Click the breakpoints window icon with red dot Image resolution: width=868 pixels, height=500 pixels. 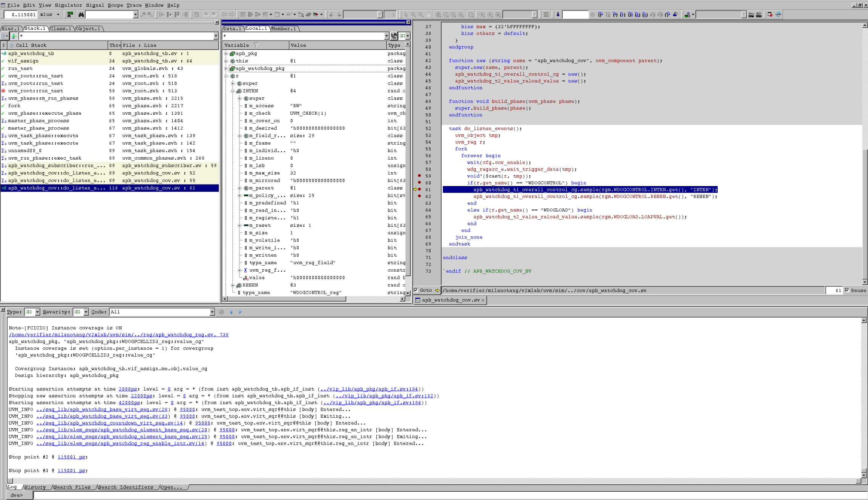[770, 15]
